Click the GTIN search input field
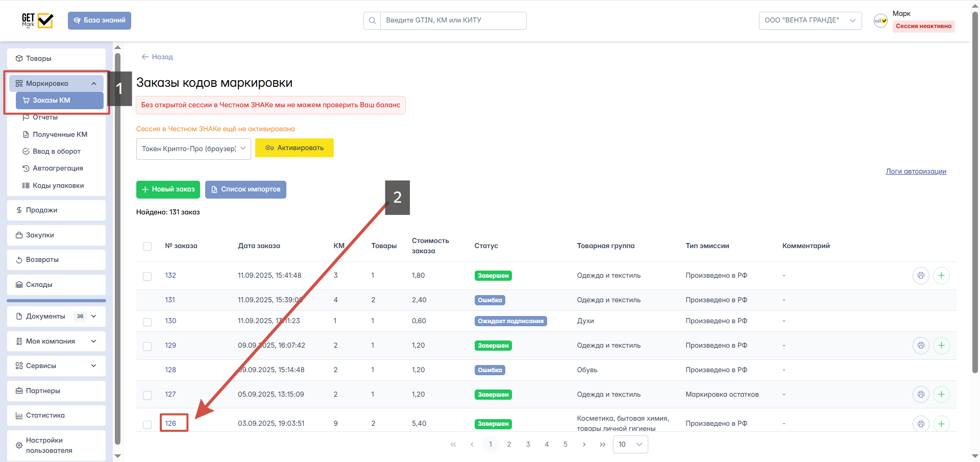 pos(453,20)
